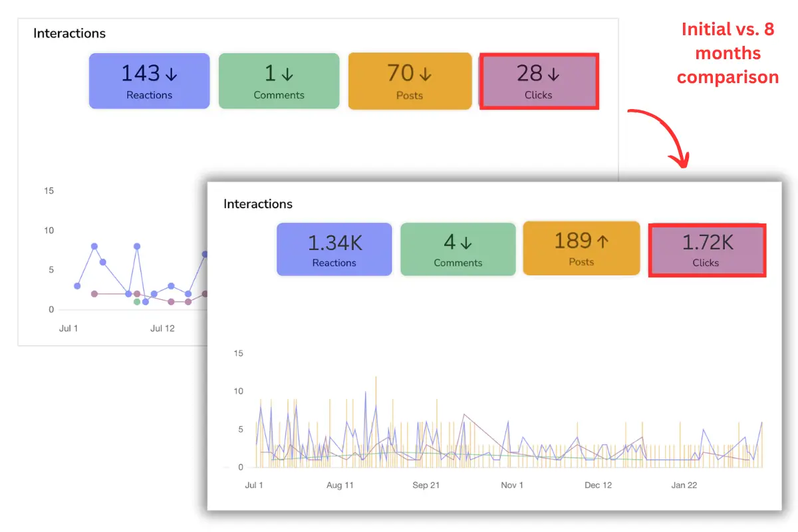Toggle the green Comments card showing 4
Viewport: 798px width, 532px height.
tap(458, 249)
